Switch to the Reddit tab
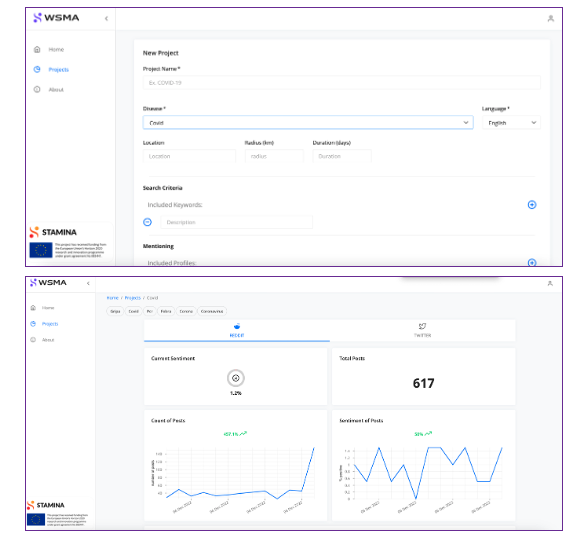Image resolution: width=576 pixels, height=534 pixels. (237, 330)
